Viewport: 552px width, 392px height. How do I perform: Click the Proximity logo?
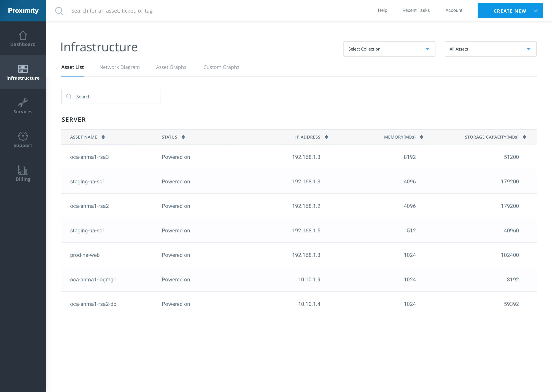tap(23, 11)
